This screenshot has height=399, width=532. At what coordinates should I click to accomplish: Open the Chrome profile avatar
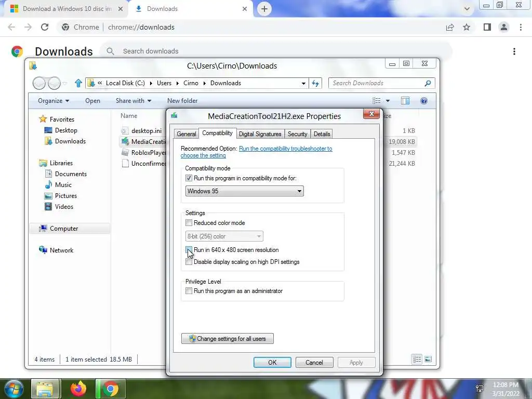504,27
